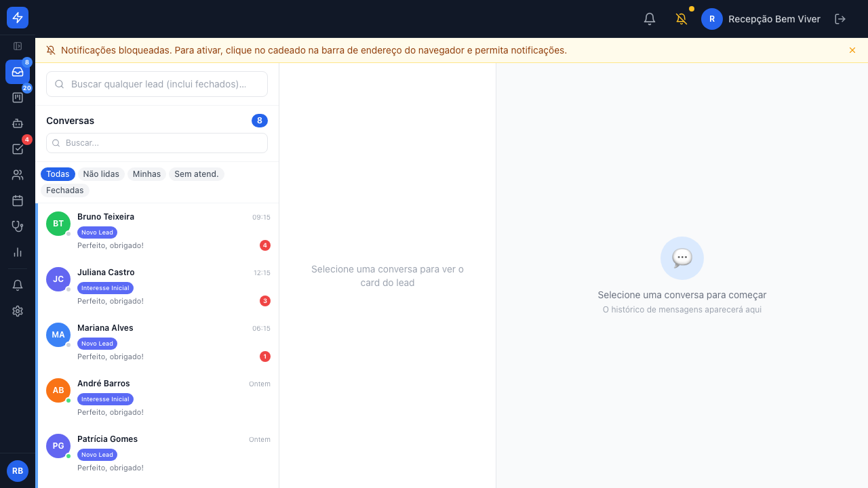Click the BT green avatar

pyautogui.click(x=58, y=224)
